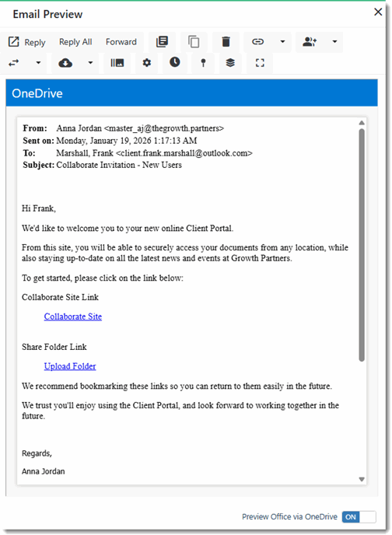Open the cloud download dropdown arrow
This screenshot has height=535, width=392.
[90, 63]
